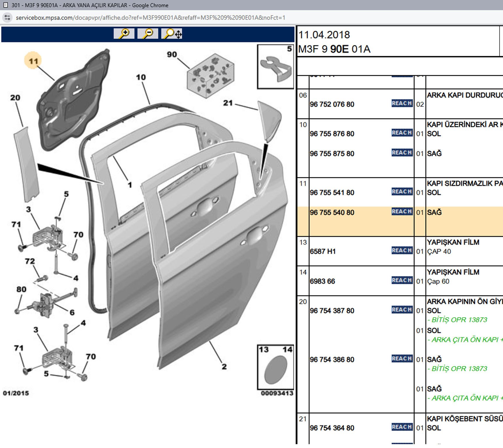Click callout number 20 on diagram
503x448 pixels.
(15, 98)
